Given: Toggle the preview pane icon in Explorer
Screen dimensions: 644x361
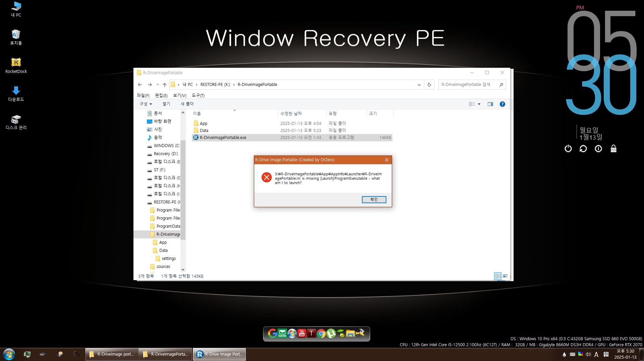Looking at the screenshot, I should point(490,104).
